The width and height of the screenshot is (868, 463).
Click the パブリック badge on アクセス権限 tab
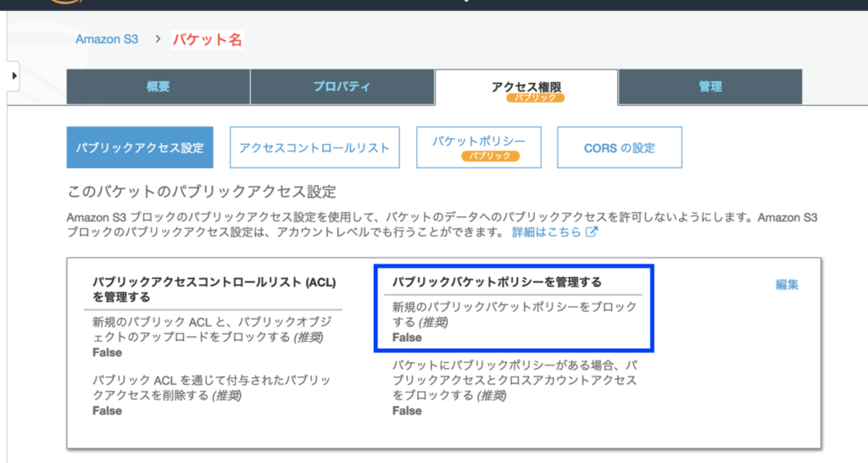pyautogui.click(x=536, y=98)
